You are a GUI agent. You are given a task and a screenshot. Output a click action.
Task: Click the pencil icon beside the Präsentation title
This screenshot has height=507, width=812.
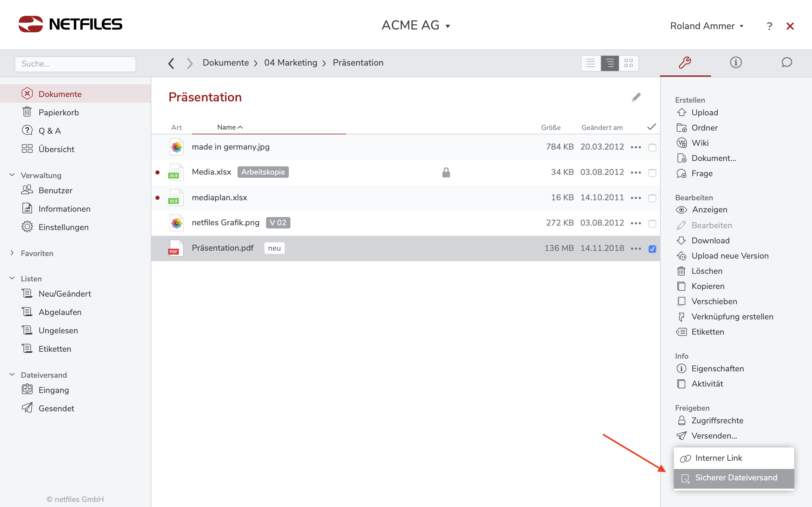pos(636,98)
